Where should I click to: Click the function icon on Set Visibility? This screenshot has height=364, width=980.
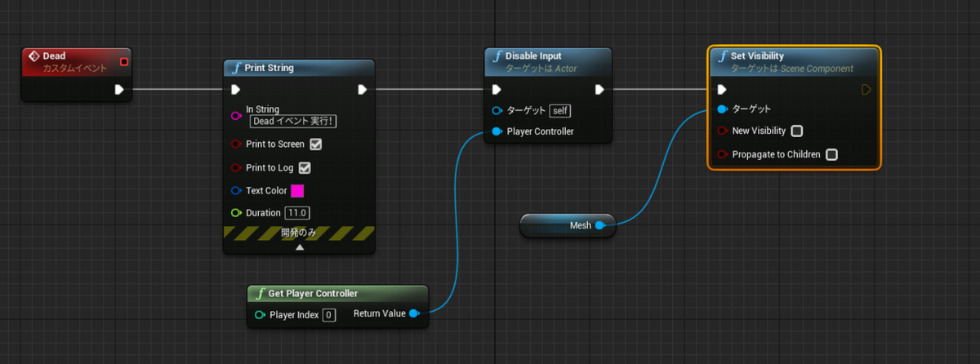coord(723,56)
